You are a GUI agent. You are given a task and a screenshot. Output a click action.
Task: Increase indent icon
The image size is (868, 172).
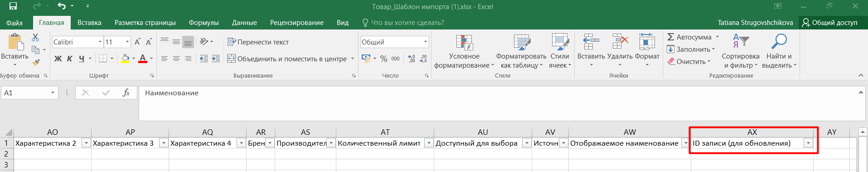216,59
